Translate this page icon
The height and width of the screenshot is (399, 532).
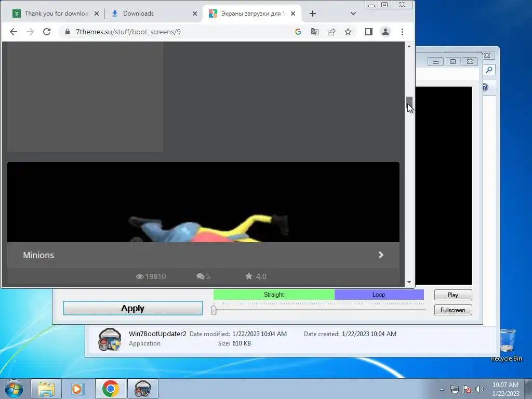click(x=315, y=32)
